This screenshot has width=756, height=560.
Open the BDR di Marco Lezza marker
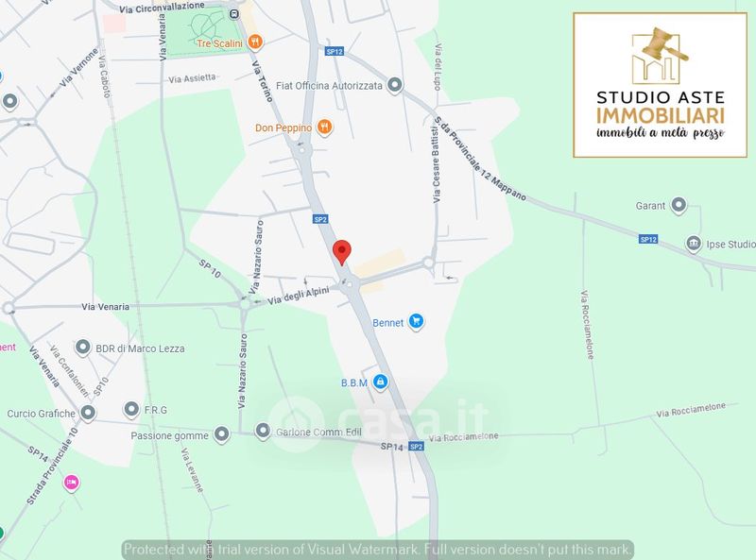tap(83, 347)
